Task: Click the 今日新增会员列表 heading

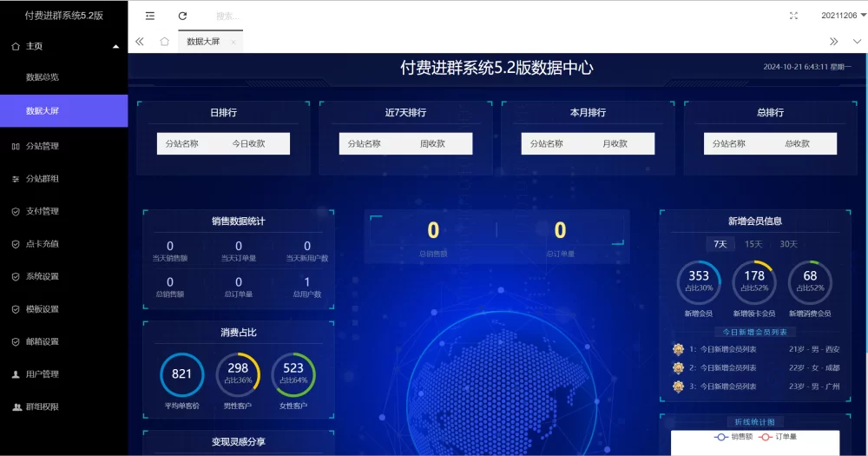Action: click(x=754, y=332)
